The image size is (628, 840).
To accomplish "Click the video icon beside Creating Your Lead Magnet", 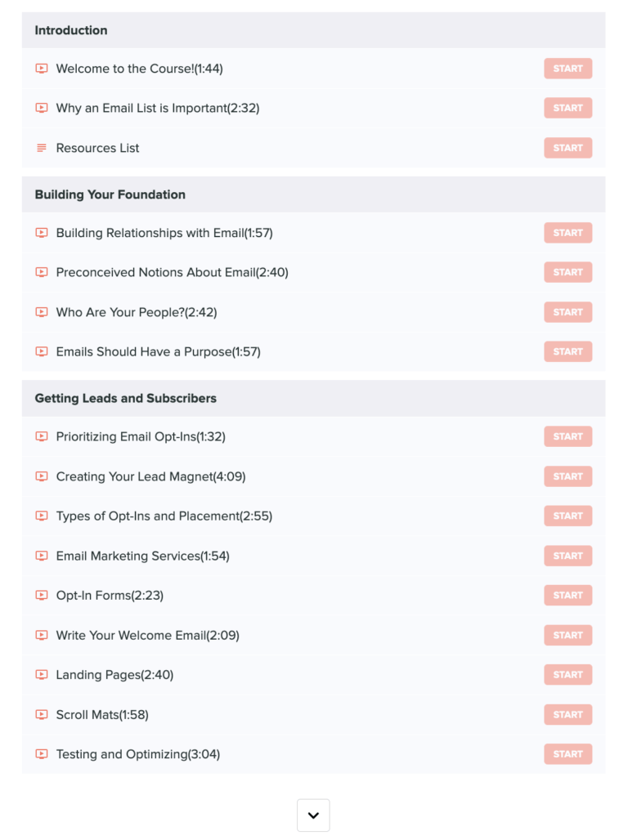I will tap(42, 476).
